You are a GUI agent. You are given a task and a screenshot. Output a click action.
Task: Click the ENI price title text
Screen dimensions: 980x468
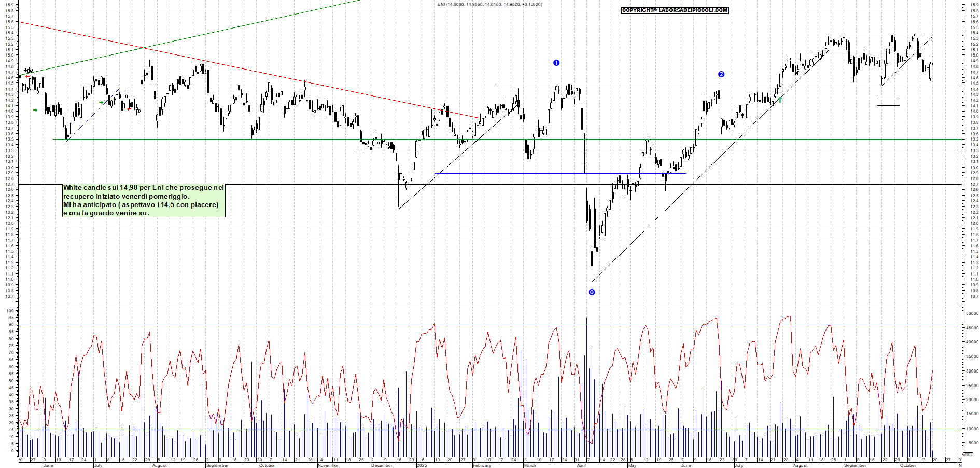[489, 4]
